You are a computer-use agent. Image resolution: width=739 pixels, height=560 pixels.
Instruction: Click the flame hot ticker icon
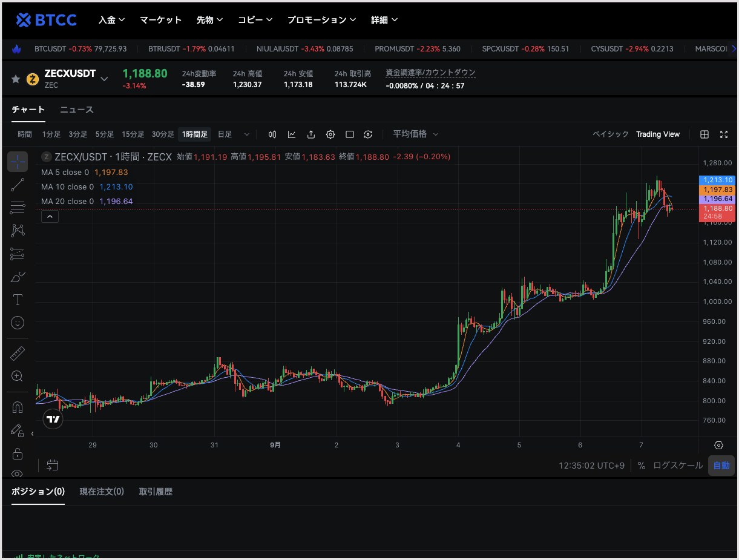(16, 48)
